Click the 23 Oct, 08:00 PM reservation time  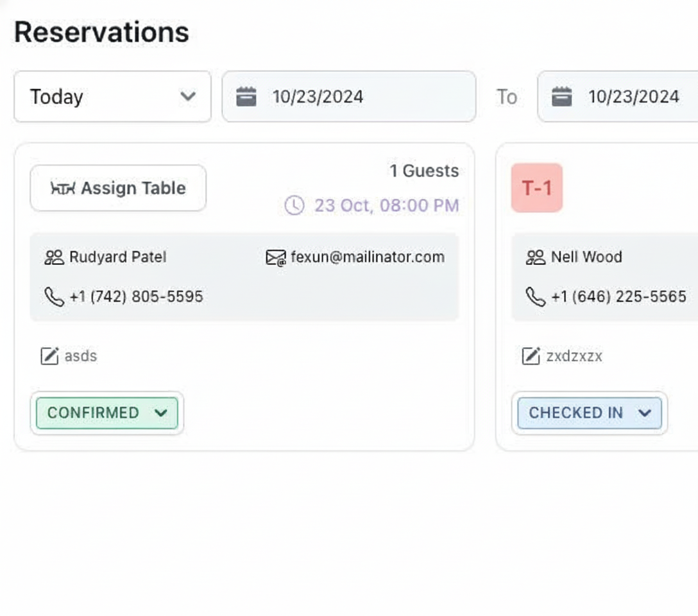pos(386,206)
